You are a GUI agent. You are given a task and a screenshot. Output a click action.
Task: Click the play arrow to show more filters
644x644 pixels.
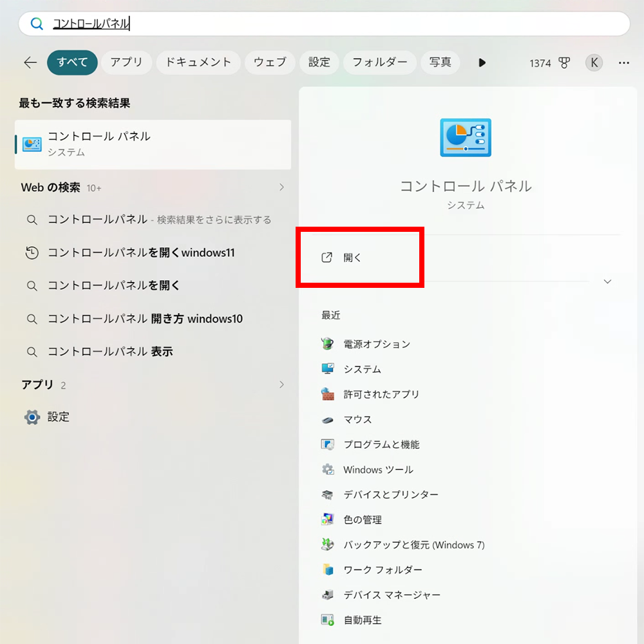tap(482, 63)
